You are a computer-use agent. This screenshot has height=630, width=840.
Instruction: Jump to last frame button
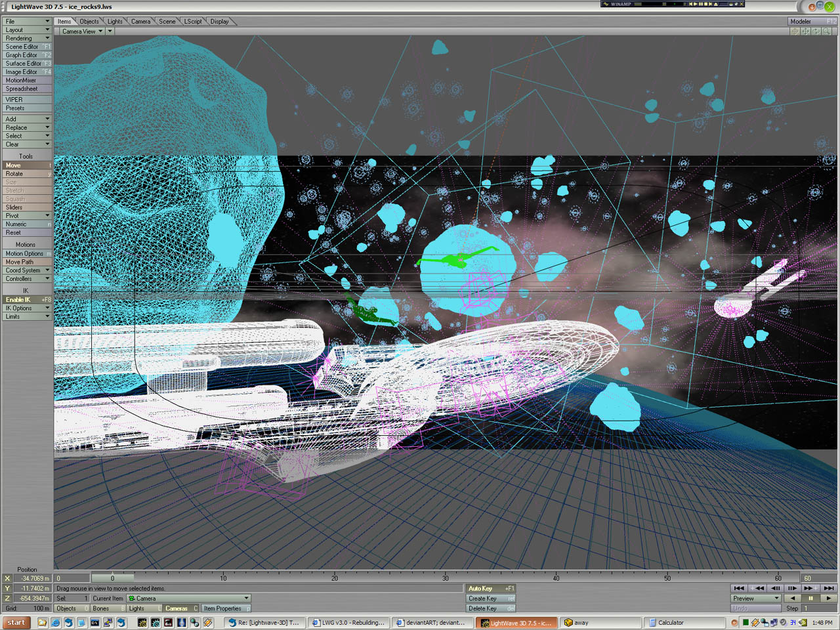click(x=829, y=588)
